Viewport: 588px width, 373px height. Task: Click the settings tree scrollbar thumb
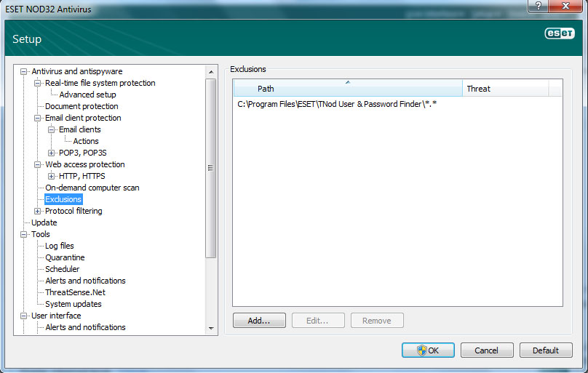(211, 168)
